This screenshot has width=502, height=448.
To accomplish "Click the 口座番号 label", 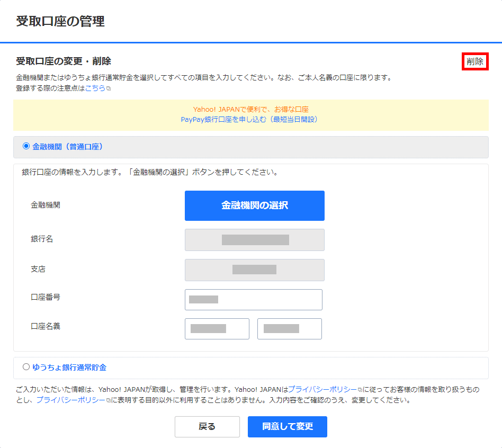I will [x=46, y=297].
